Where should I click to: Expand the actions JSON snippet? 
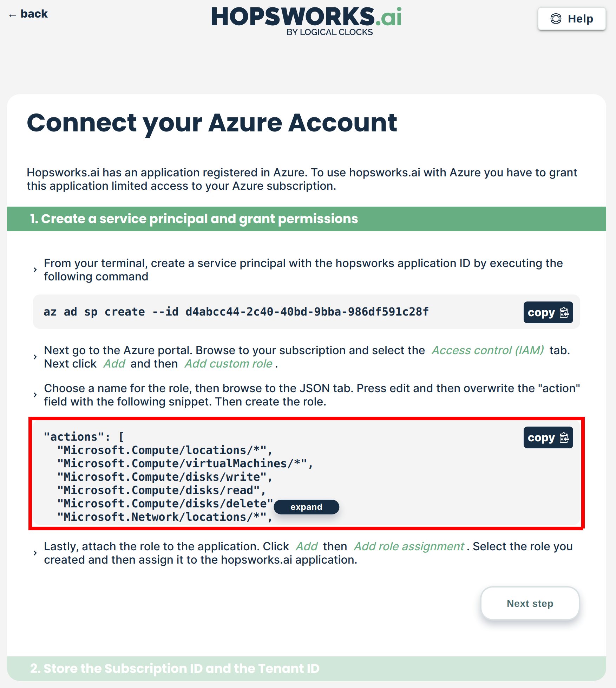pyautogui.click(x=306, y=507)
